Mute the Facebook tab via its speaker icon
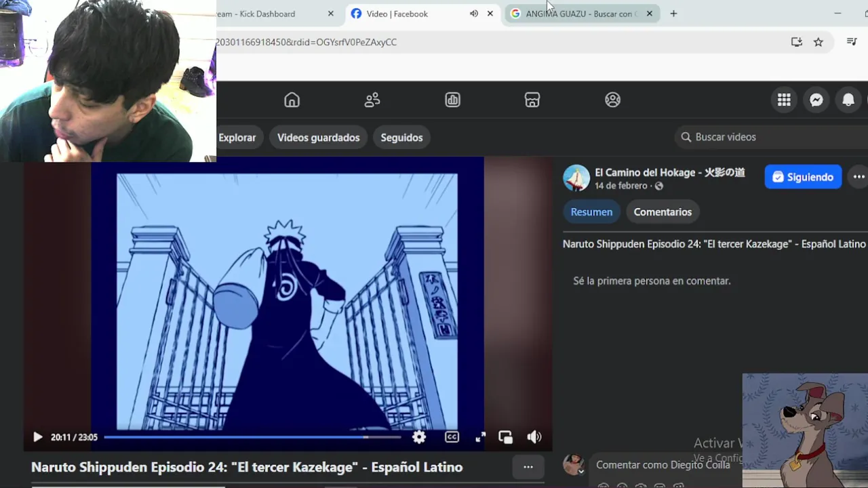The width and height of the screenshot is (868, 488). pyautogui.click(x=474, y=14)
